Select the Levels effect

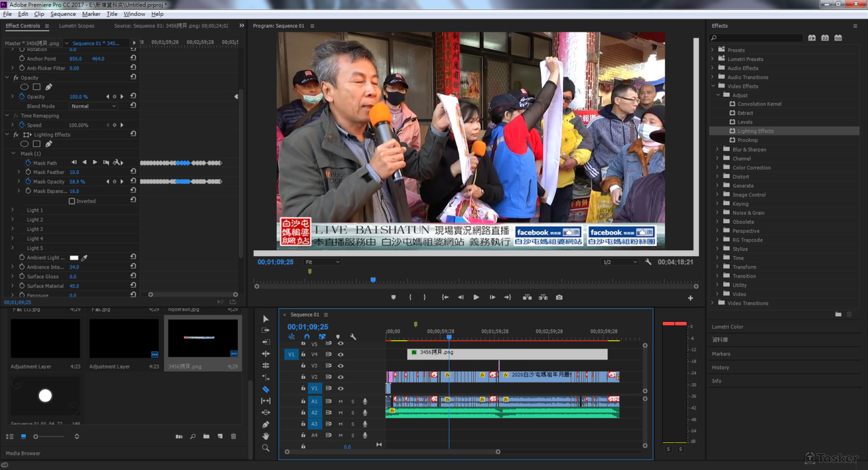click(x=745, y=122)
